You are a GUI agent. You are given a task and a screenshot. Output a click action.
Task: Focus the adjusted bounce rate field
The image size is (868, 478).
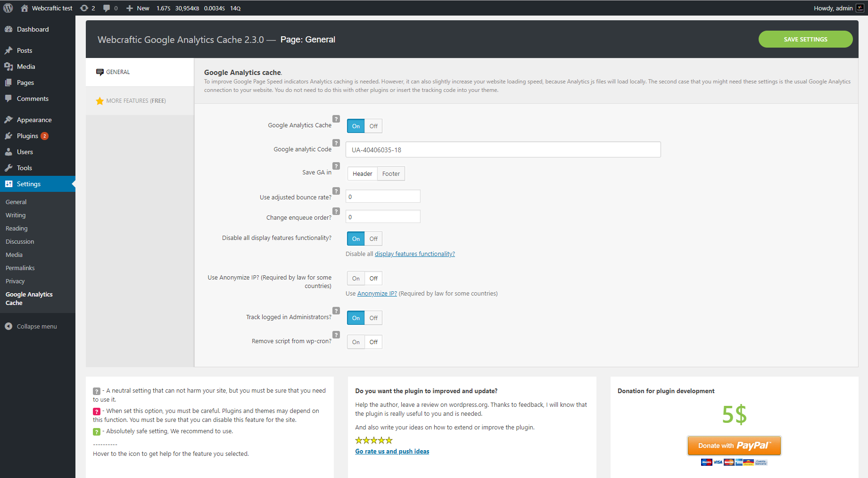click(383, 196)
